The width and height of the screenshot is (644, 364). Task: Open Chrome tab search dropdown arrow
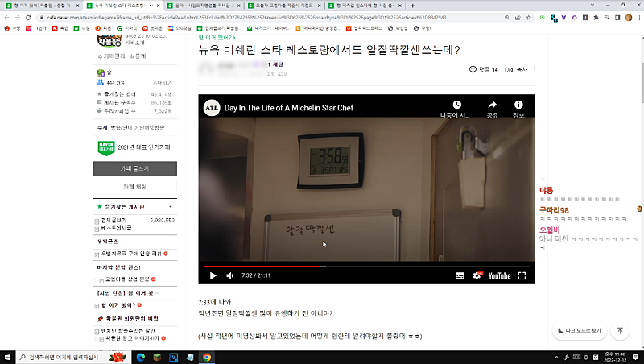592,5
